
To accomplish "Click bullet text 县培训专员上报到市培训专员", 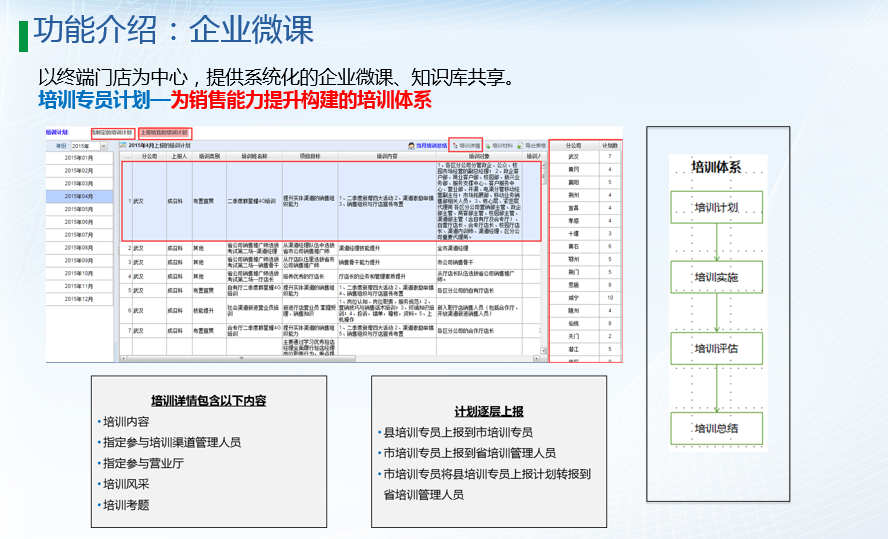I will 458,433.
